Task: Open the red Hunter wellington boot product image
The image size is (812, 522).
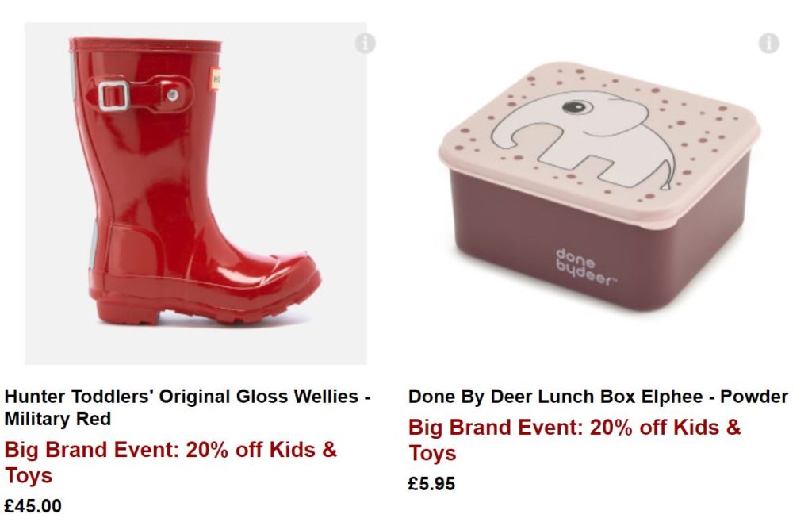Action: pos(196,193)
